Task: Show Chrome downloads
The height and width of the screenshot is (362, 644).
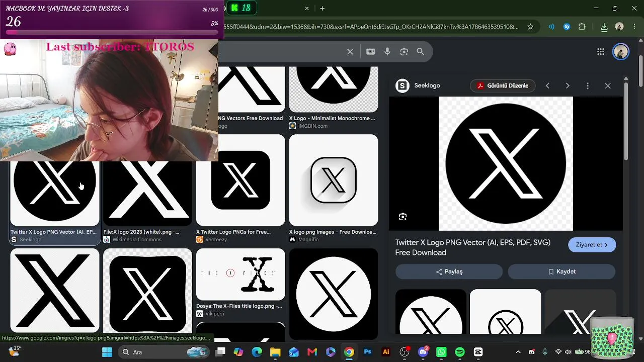Action: 604,27
